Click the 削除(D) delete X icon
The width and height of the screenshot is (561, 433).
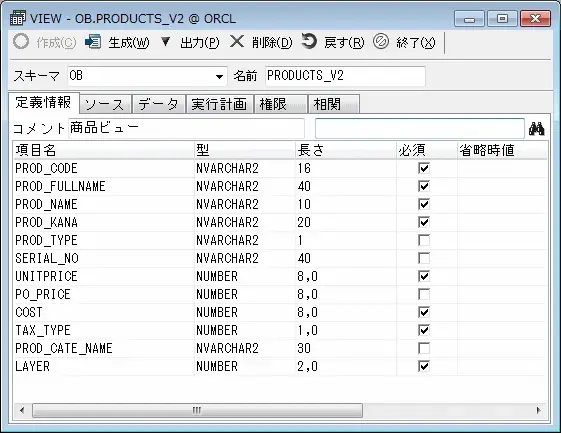pos(237,42)
